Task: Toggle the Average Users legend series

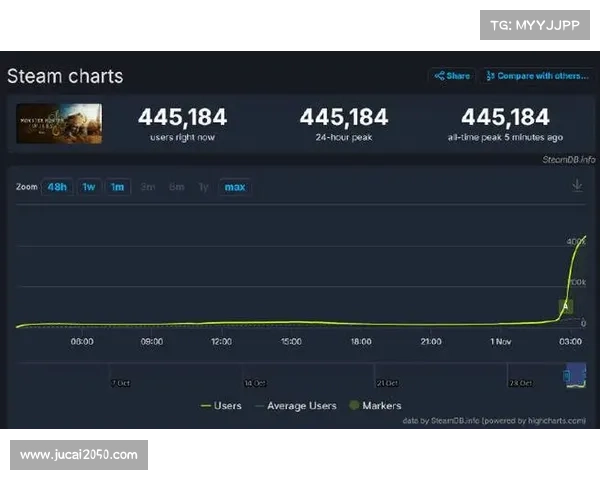Action: coord(296,406)
